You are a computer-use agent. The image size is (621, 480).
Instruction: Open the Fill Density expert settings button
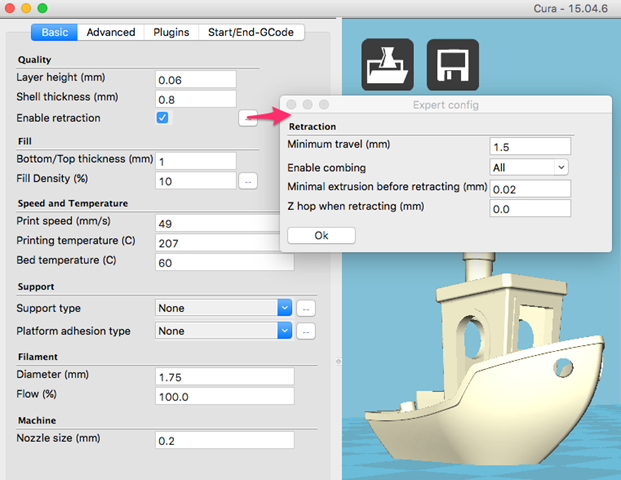248,181
